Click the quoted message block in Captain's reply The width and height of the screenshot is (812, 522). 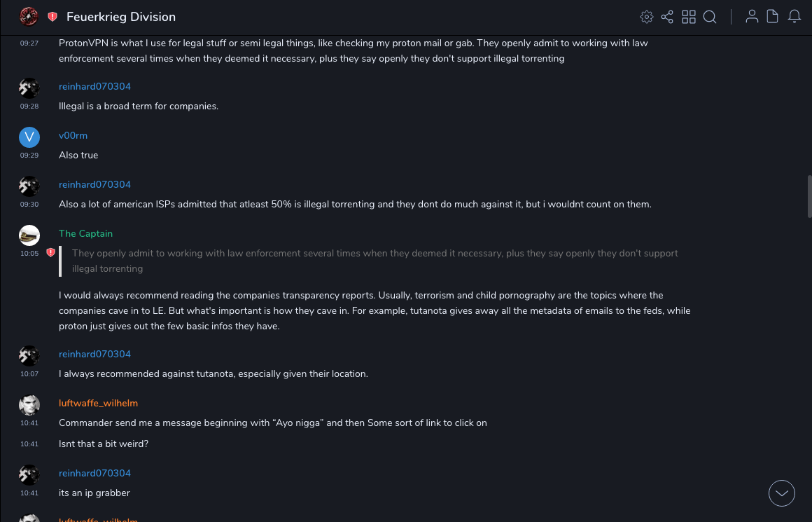point(374,261)
